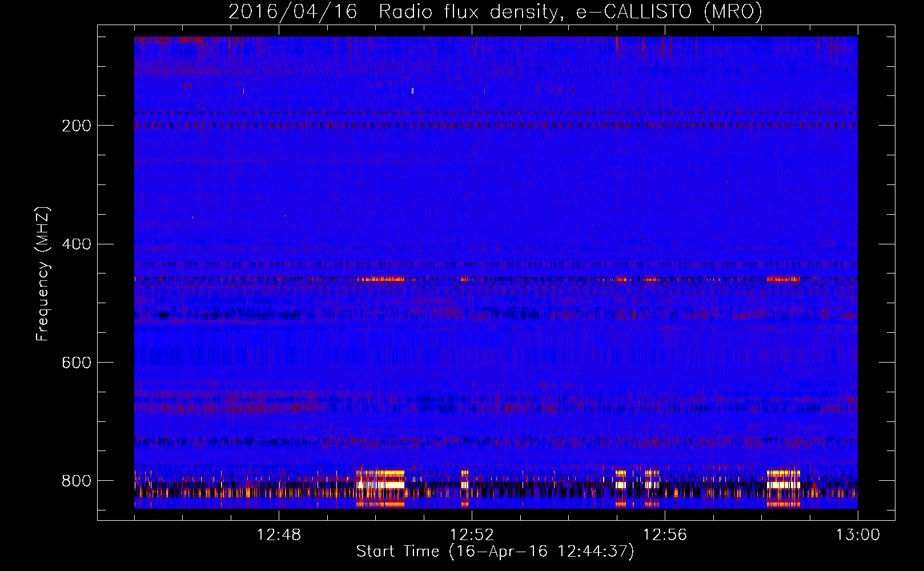Select the 'Frequency (MHZ)' y-axis label
This screenshot has height=571, width=924.
[x=43, y=274]
